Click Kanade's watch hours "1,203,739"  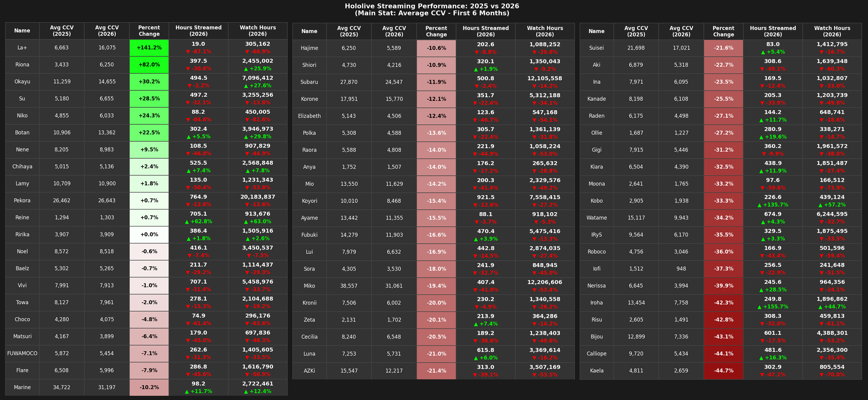click(x=832, y=95)
